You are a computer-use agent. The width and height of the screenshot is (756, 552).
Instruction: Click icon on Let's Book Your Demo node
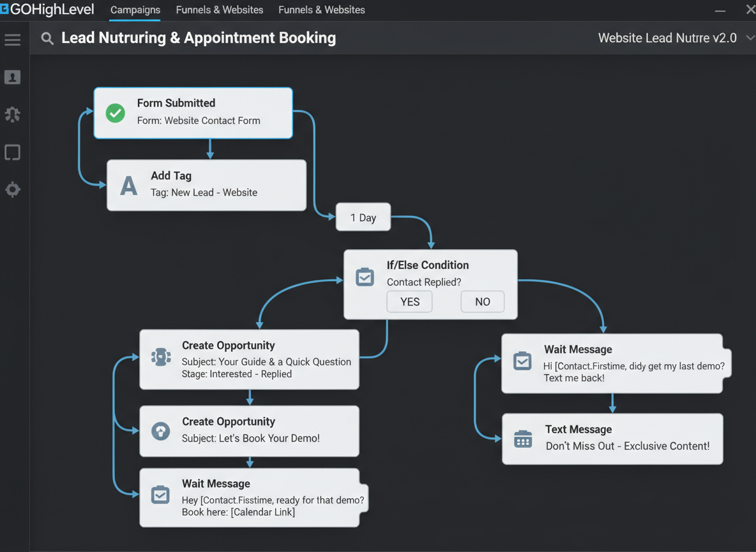pyautogui.click(x=160, y=431)
